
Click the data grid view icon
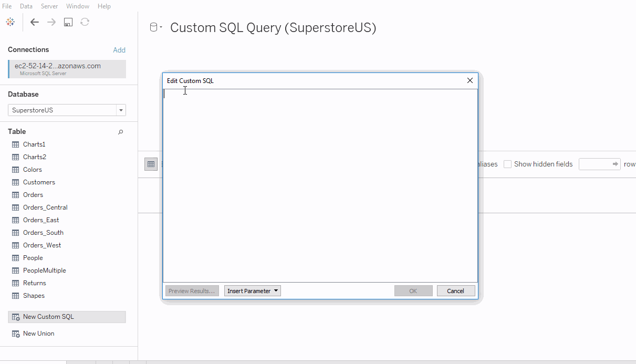click(x=151, y=164)
